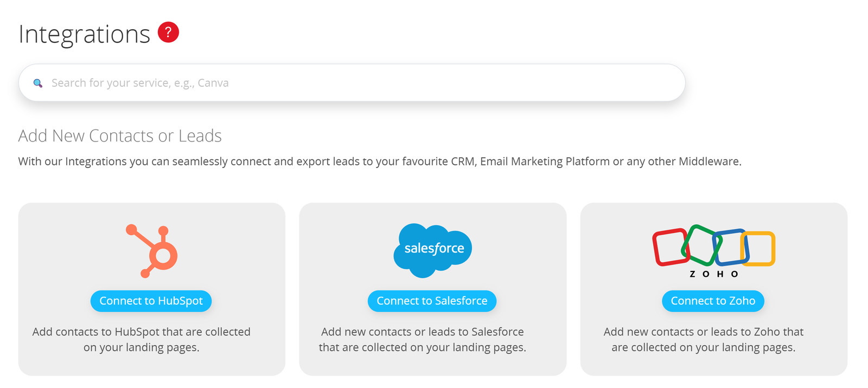The height and width of the screenshot is (388, 868).
Task: Click the red help question mark icon
Action: (x=168, y=33)
